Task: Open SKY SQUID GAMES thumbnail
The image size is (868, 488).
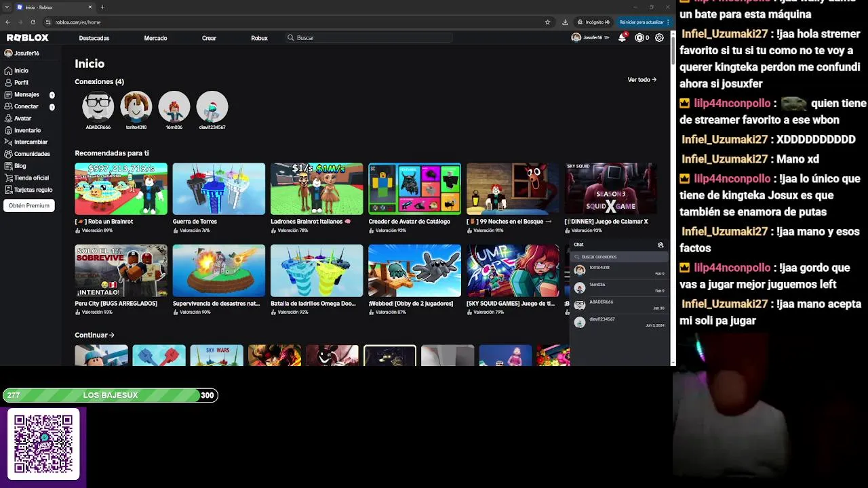Action: [x=513, y=270]
